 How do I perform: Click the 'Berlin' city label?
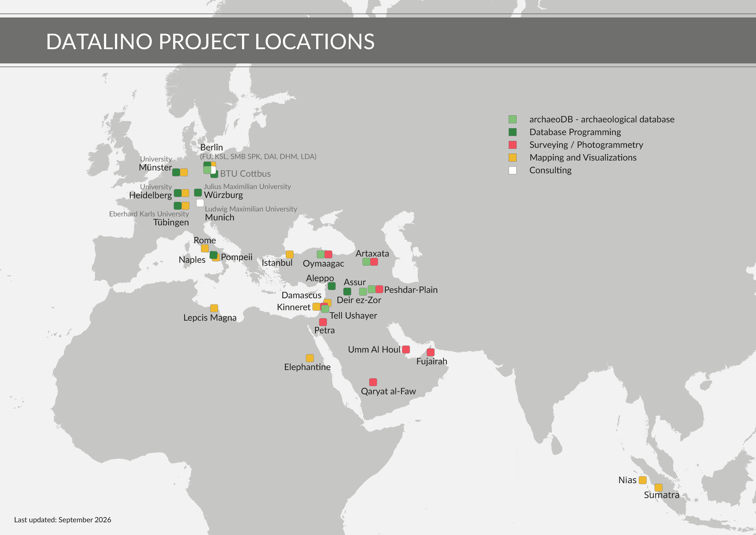212,147
